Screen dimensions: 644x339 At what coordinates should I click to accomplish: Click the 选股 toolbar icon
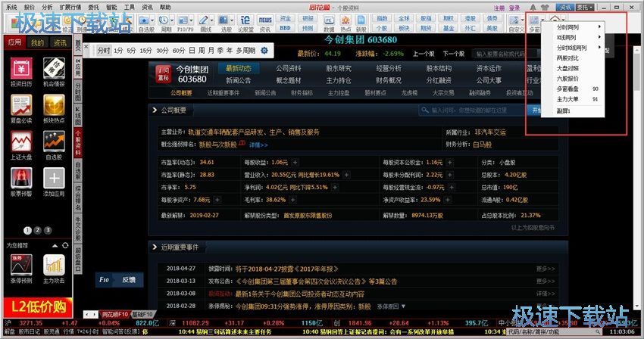(223, 20)
